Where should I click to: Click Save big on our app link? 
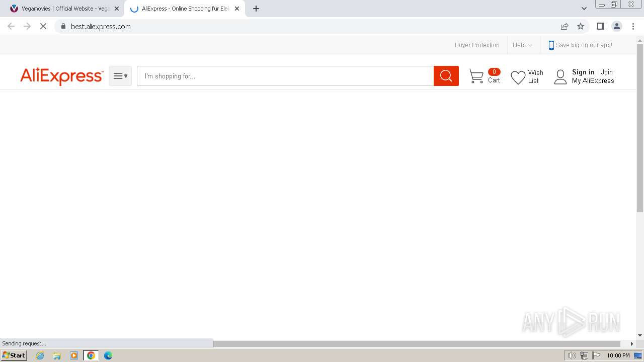(584, 45)
